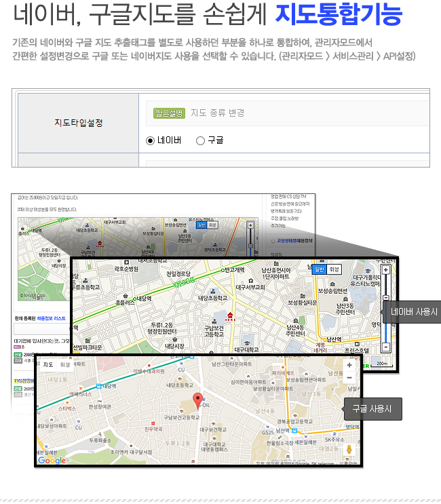Select the 구글 map type radio button
The height and width of the screenshot is (504, 441).
pos(200,141)
